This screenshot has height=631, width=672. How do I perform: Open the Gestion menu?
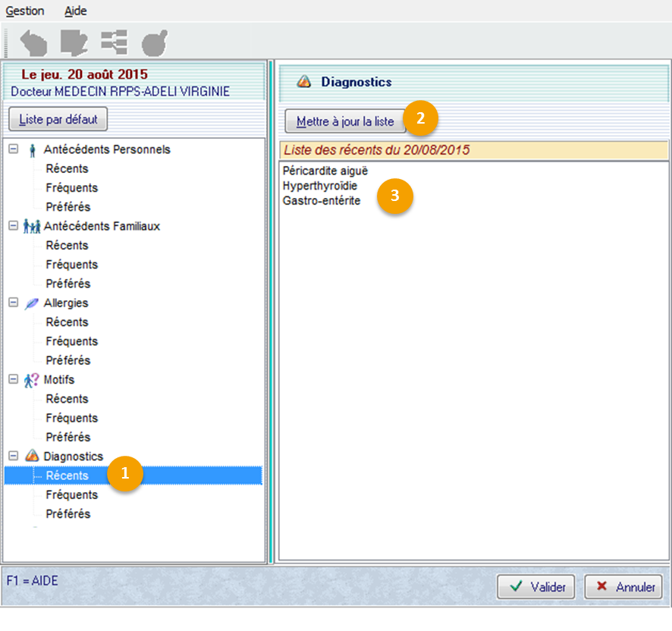pos(25,11)
